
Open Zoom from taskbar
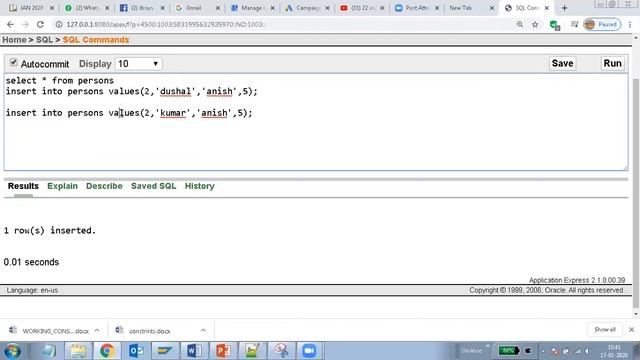[x=309, y=351]
